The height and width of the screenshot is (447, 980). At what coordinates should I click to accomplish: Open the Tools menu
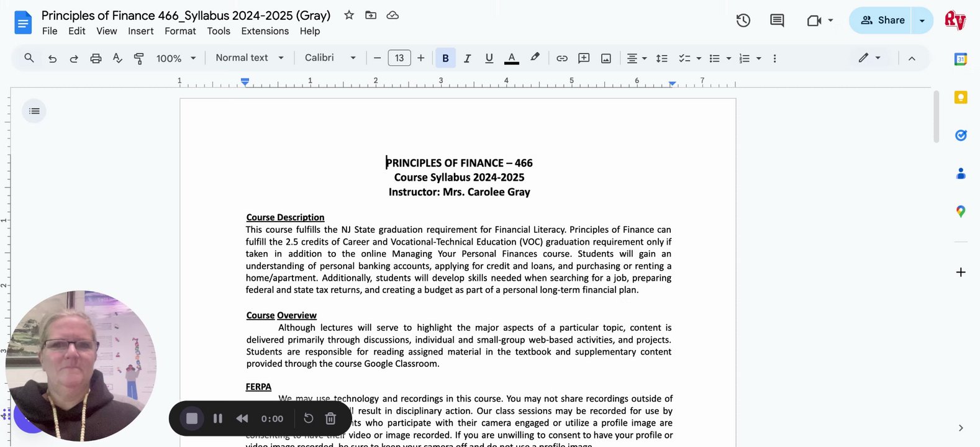pos(219,31)
